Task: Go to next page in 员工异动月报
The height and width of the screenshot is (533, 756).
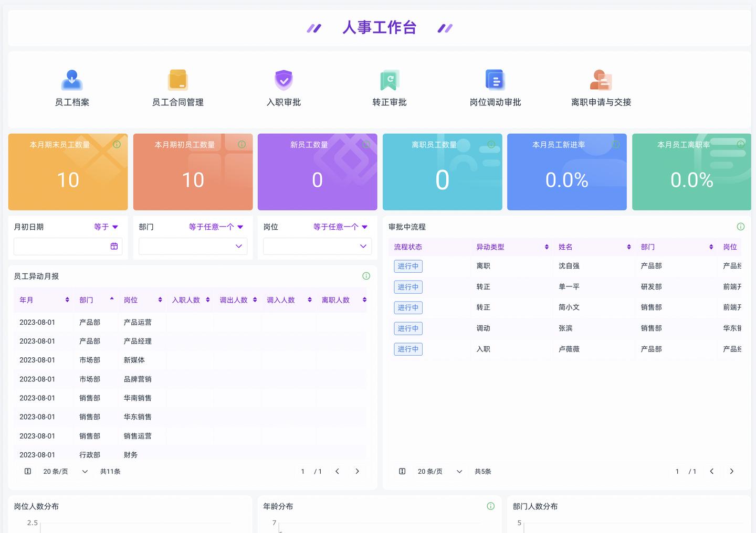Action: (x=357, y=472)
